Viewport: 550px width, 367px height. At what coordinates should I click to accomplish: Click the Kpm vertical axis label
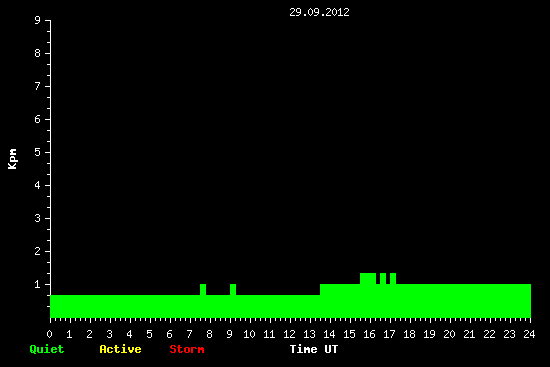[x=12, y=159]
